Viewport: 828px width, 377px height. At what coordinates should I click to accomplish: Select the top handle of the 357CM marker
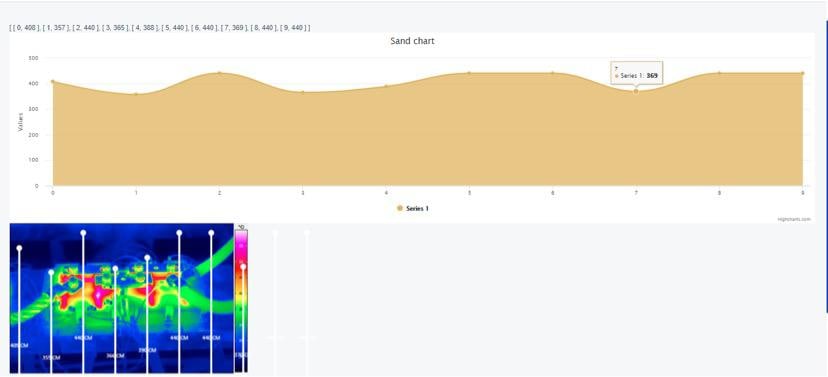[x=51, y=272]
